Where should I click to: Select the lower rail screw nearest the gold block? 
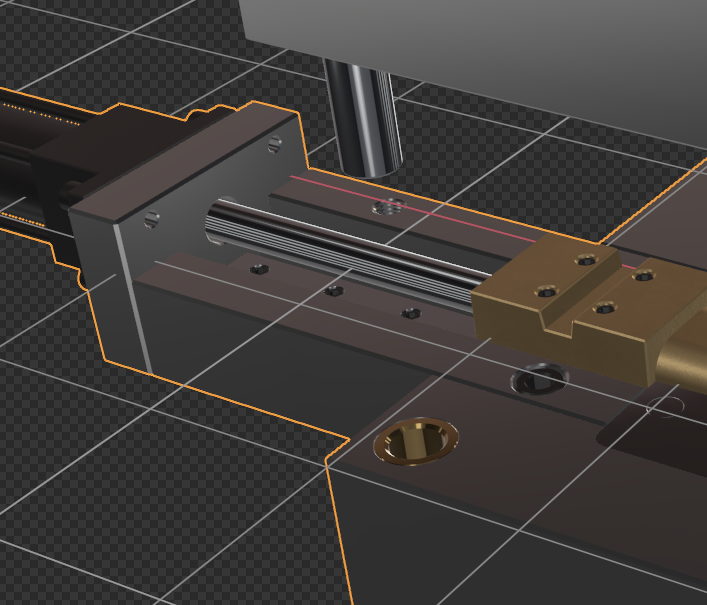411,313
